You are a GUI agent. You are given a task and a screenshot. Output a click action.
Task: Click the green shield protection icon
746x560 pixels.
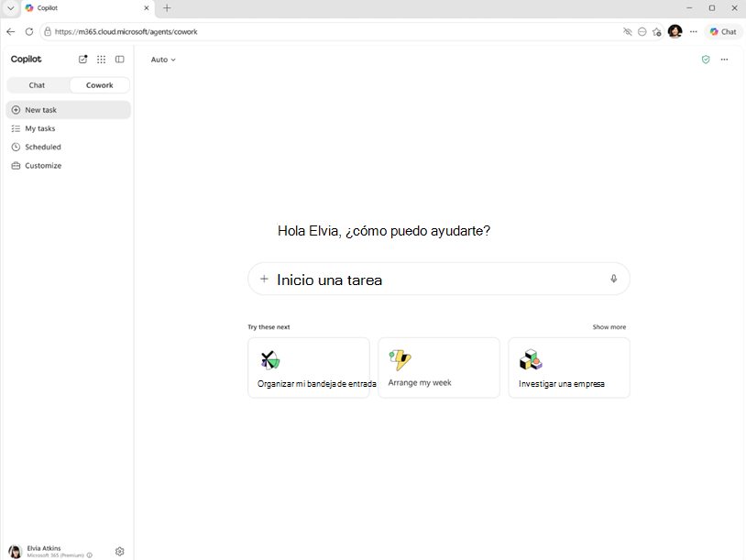pos(706,60)
